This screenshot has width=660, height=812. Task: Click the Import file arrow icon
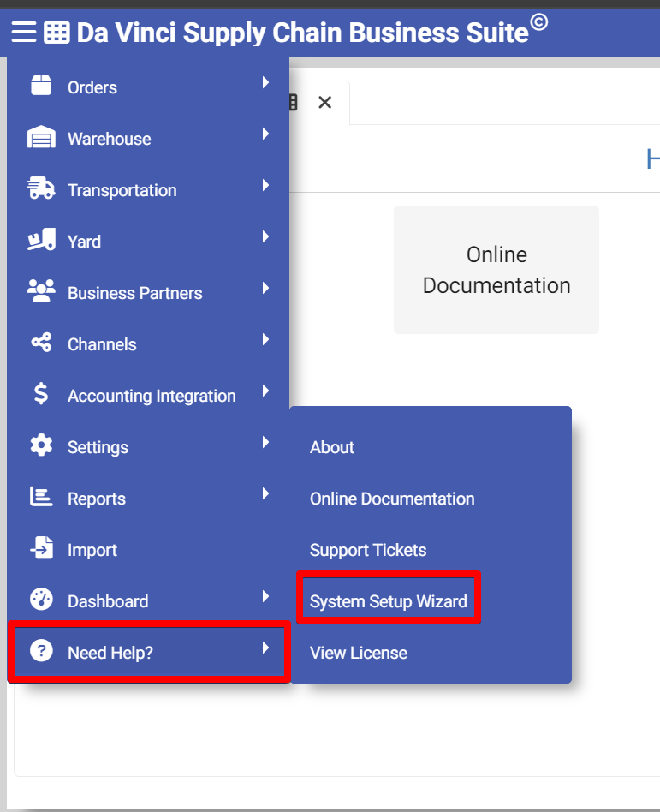[42, 548]
